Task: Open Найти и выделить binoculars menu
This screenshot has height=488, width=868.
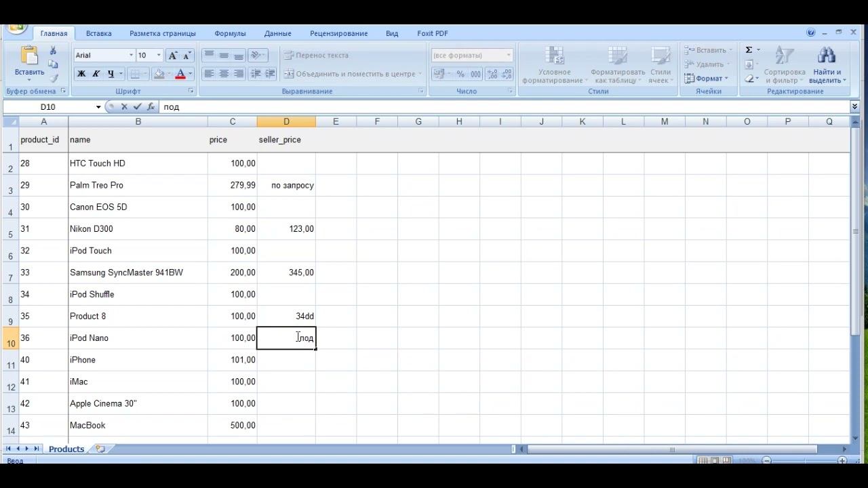Action: click(827, 66)
